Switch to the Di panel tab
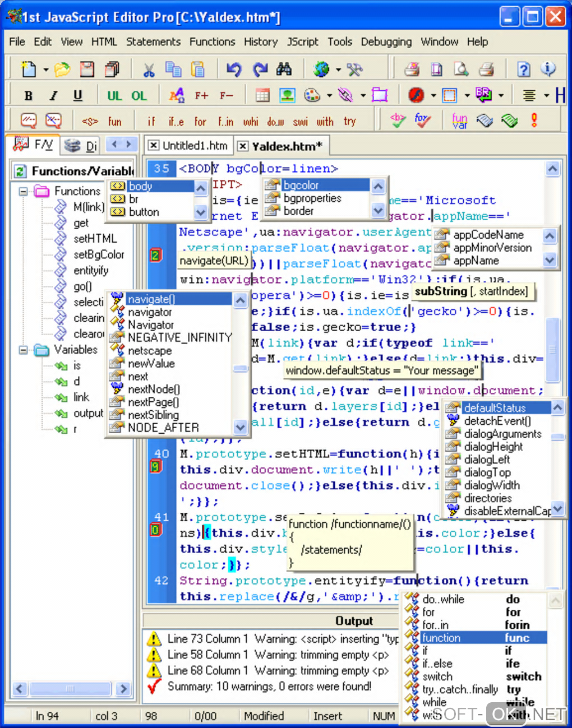Image resolution: width=572 pixels, height=728 pixels. 82,146
